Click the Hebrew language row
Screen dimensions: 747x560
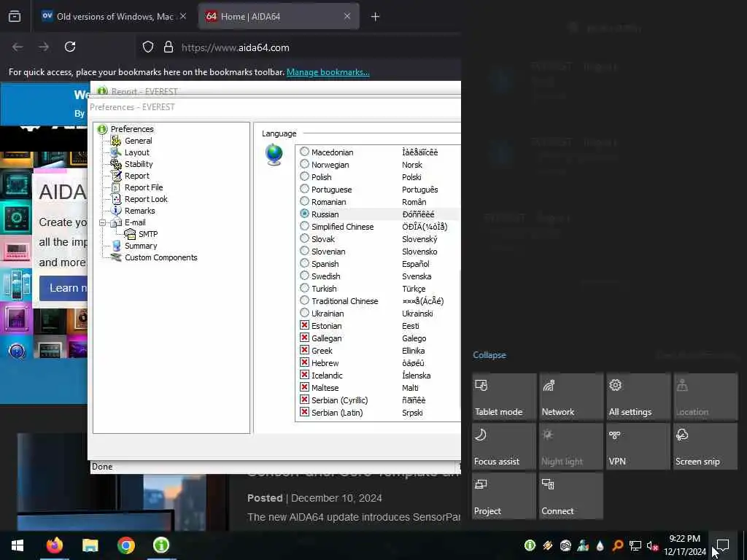[378, 363]
